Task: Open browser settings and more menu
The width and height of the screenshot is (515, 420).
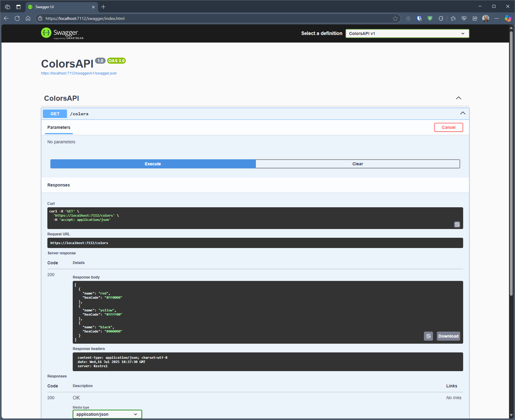Action: click(x=497, y=18)
